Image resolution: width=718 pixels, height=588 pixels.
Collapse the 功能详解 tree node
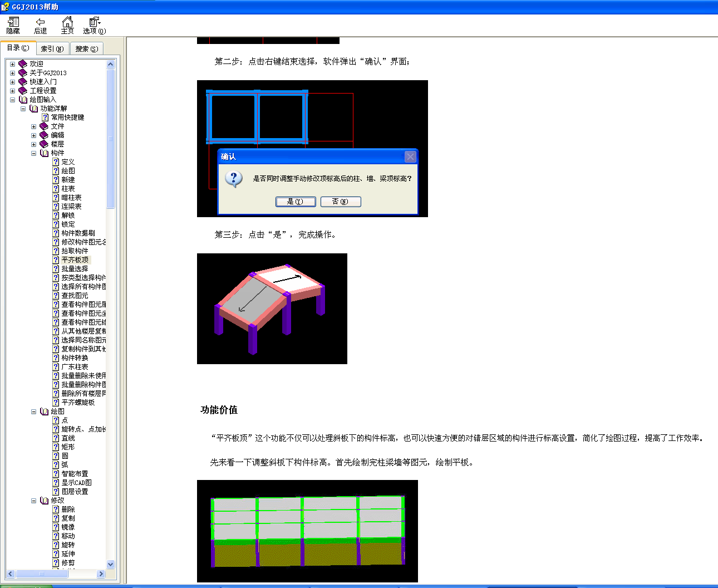coord(23,109)
